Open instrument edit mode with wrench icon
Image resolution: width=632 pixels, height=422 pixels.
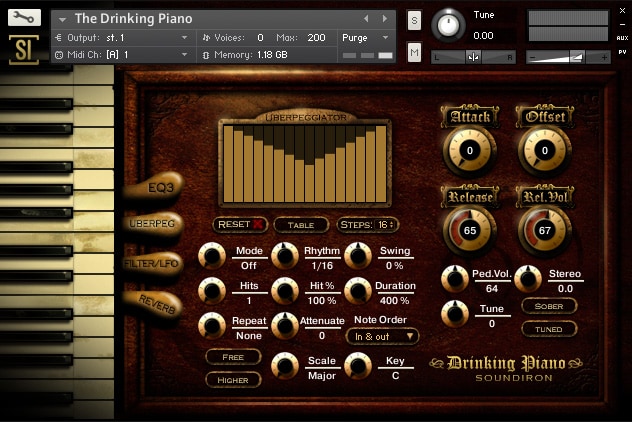coord(24,17)
